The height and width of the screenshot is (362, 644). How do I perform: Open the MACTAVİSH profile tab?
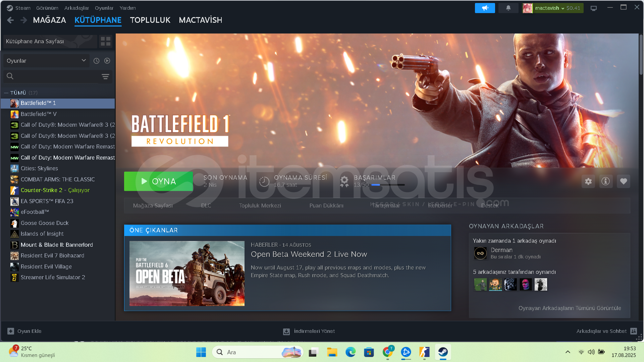(201, 20)
